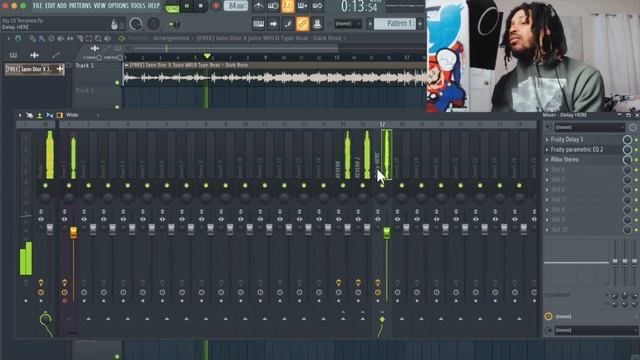
Task: Click the tempo display field
Action: 236,6
